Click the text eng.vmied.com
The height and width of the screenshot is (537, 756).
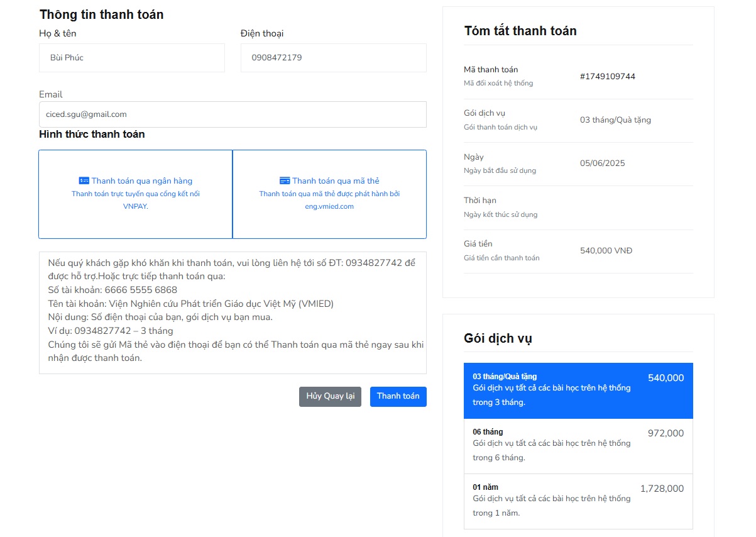click(329, 206)
